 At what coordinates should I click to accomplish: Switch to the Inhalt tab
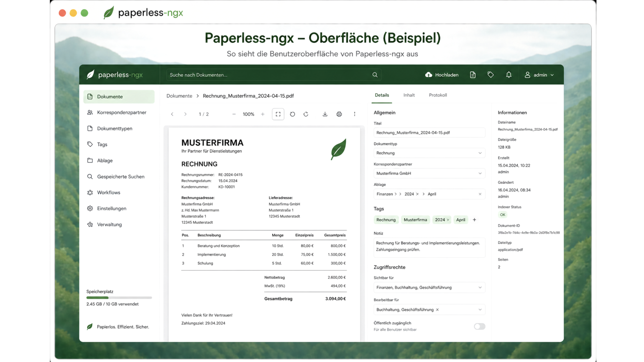coord(409,95)
